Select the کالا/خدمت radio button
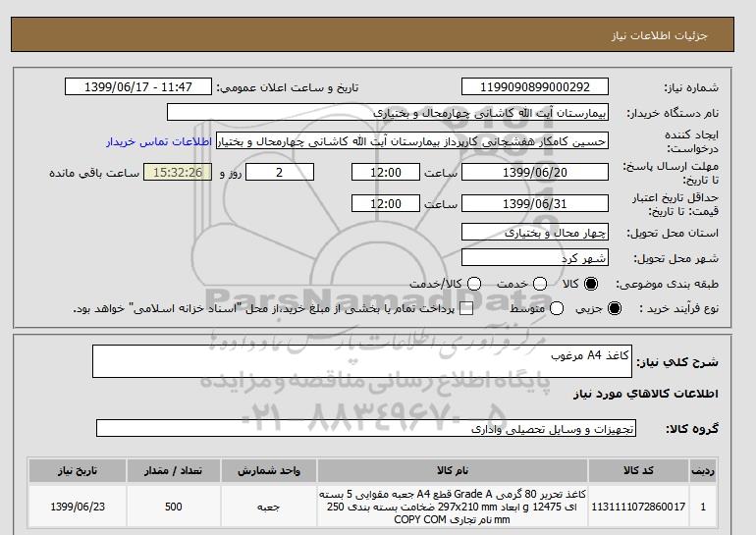Image resolution: width=756 pixels, height=535 pixels. click(x=474, y=284)
